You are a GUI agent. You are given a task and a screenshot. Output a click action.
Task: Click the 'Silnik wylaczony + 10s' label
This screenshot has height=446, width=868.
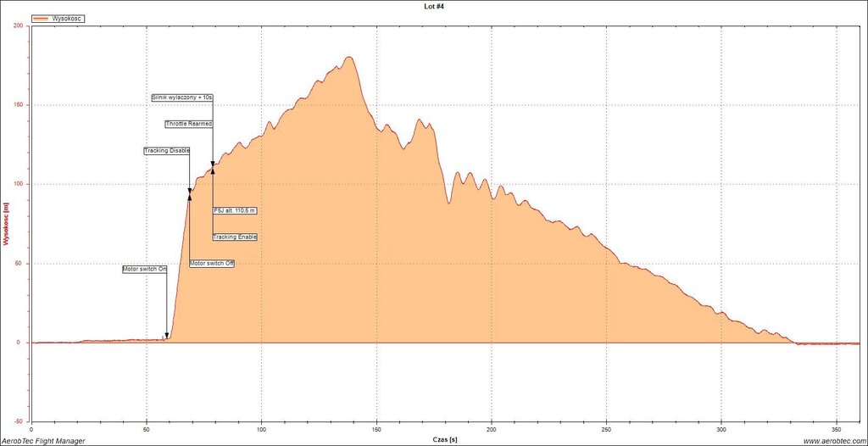[x=182, y=98]
